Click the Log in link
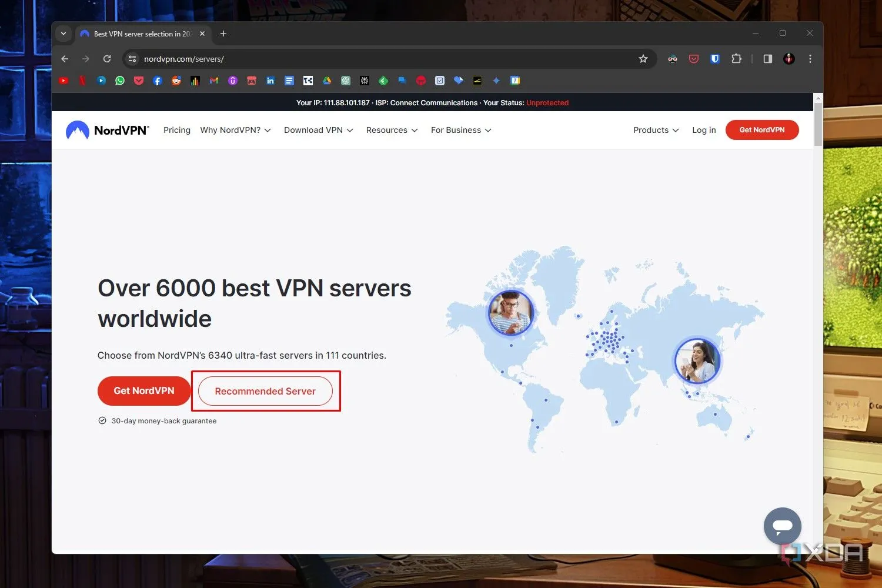Image resolution: width=882 pixels, height=588 pixels. click(x=704, y=130)
